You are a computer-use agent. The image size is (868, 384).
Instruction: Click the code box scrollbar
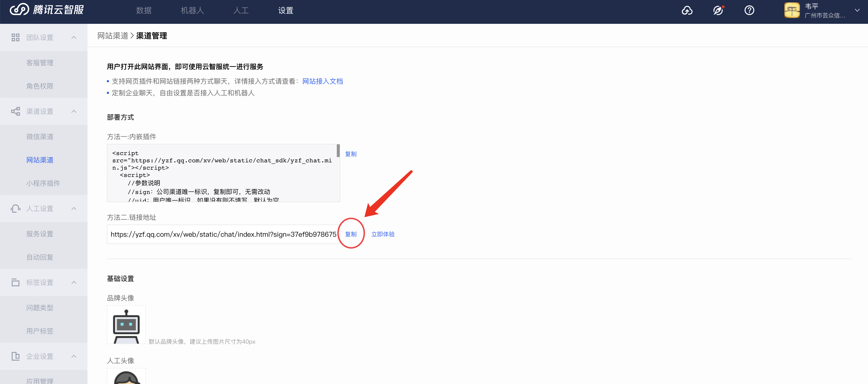click(x=338, y=151)
